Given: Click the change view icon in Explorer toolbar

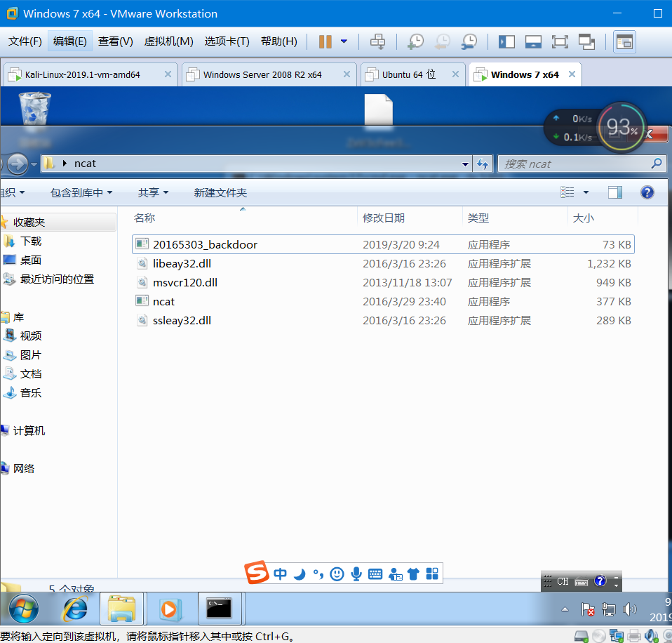Looking at the screenshot, I should click(x=567, y=192).
